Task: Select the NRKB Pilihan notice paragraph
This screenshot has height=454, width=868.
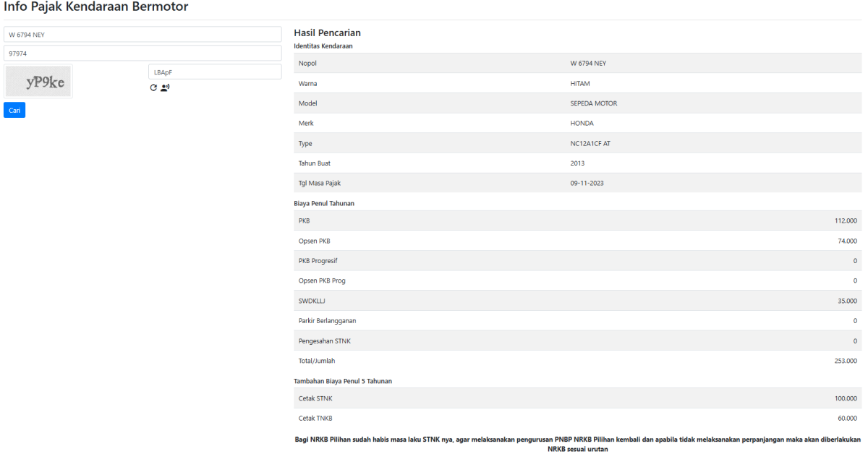Action: (577, 444)
